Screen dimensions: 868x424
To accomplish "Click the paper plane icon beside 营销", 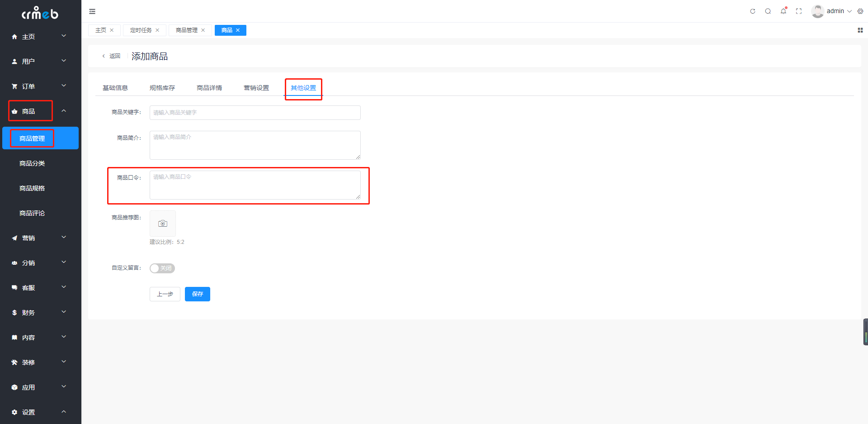I will click(x=14, y=238).
